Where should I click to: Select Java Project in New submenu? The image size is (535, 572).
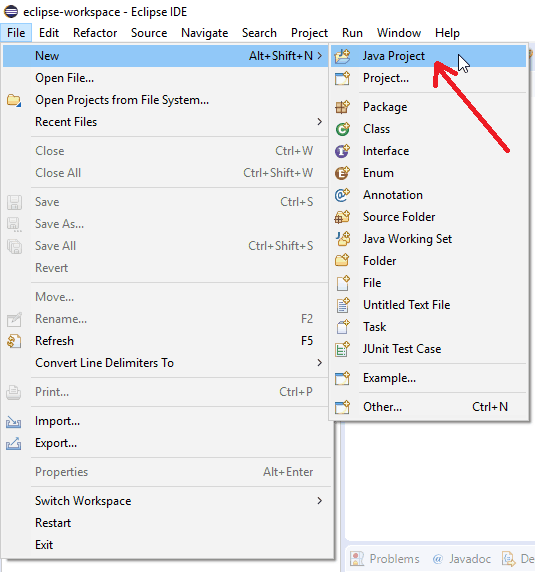[429, 56]
